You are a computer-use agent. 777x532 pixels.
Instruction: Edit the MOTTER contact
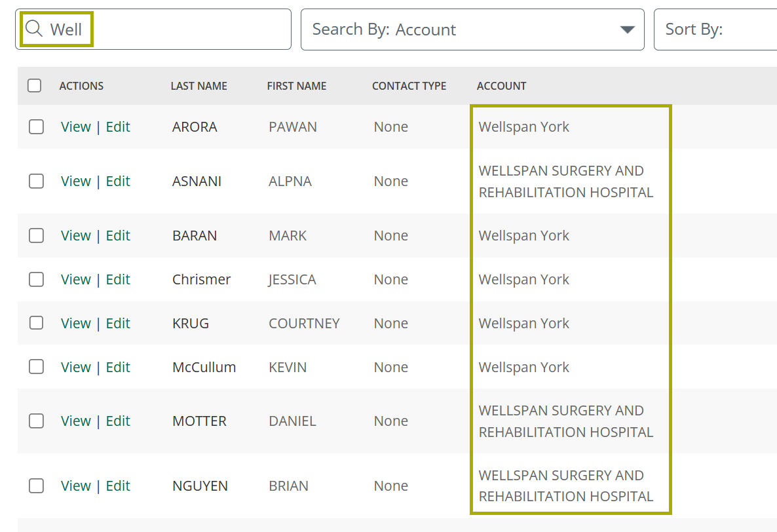click(118, 421)
